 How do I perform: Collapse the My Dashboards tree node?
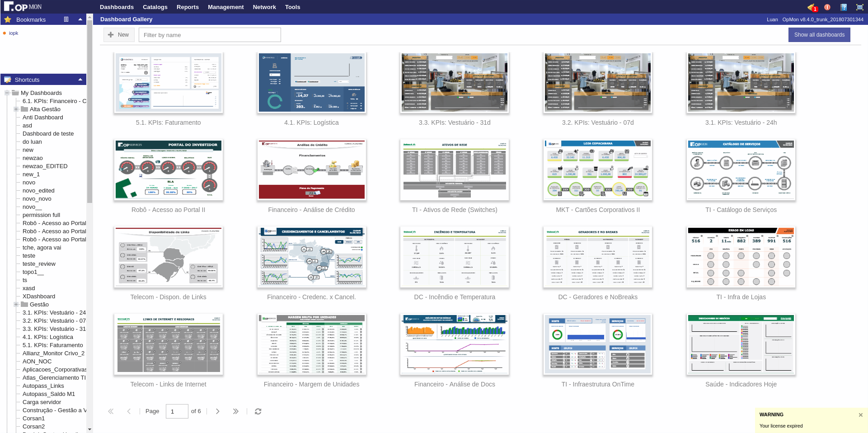click(7, 93)
